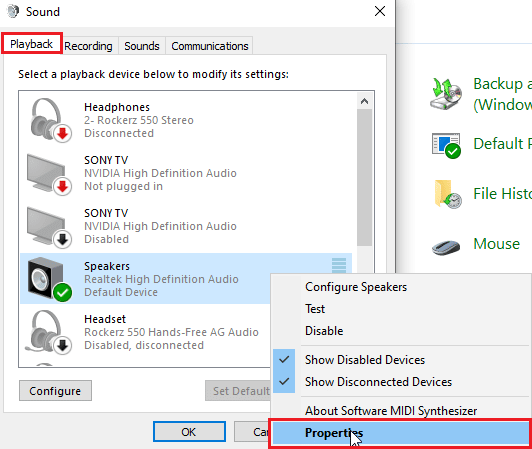Close the Sound dialog window
Viewport: 532px width, 449px height.
(380, 11)
